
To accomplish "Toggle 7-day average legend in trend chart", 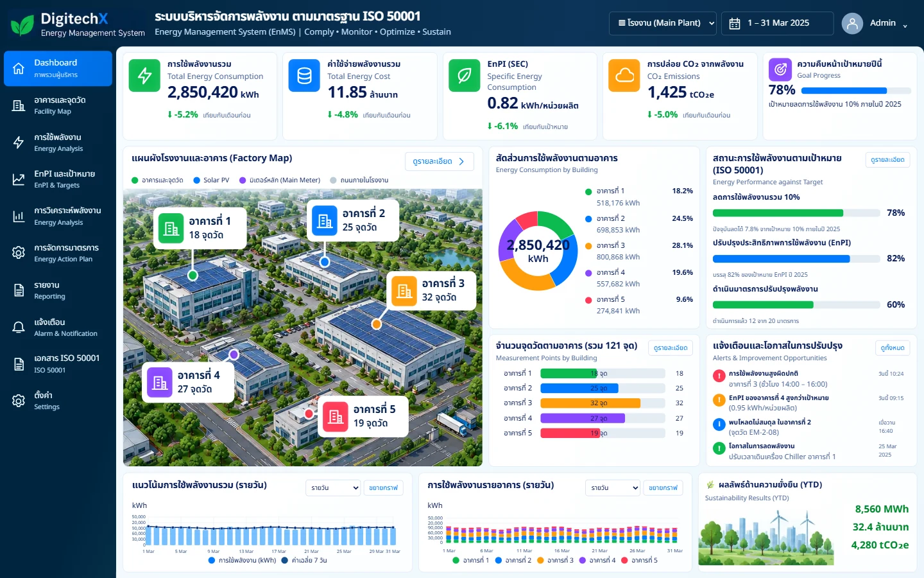I will click(304, 561).
